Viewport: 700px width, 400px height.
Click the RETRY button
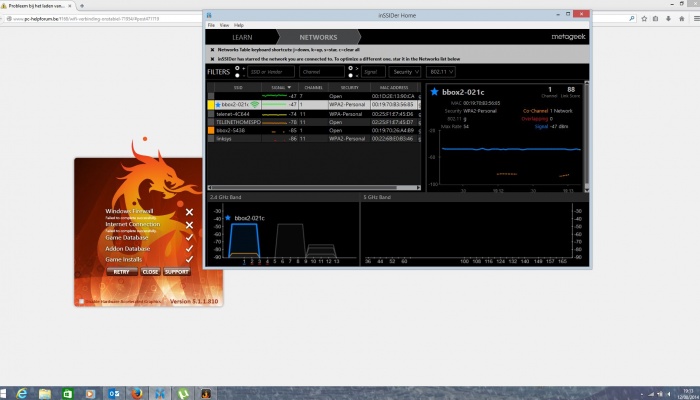coord(121,271)
